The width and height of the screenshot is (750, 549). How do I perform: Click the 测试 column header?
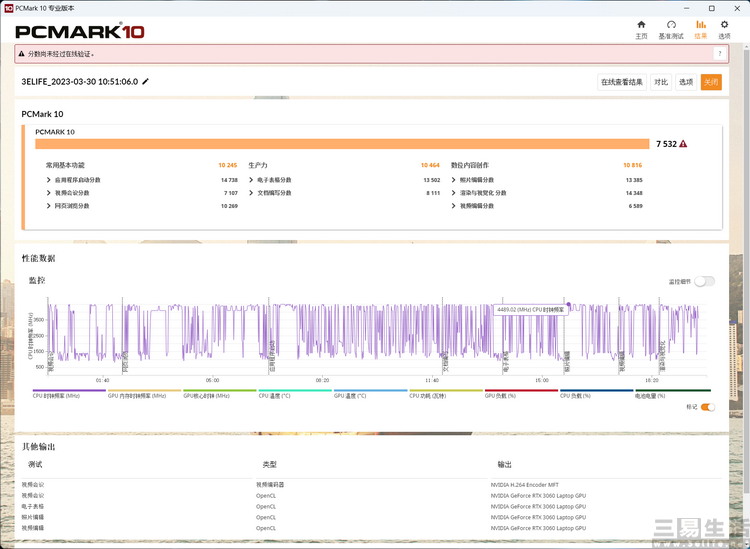35,464
